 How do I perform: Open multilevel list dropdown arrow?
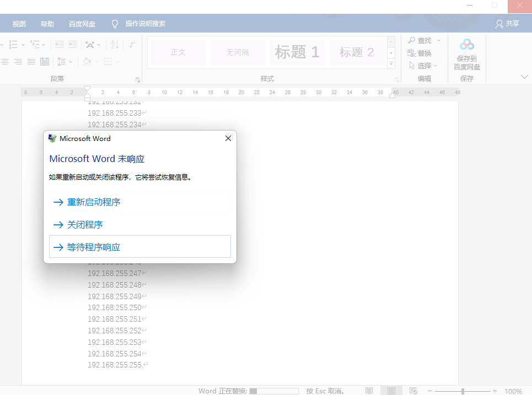coord(44,45)
